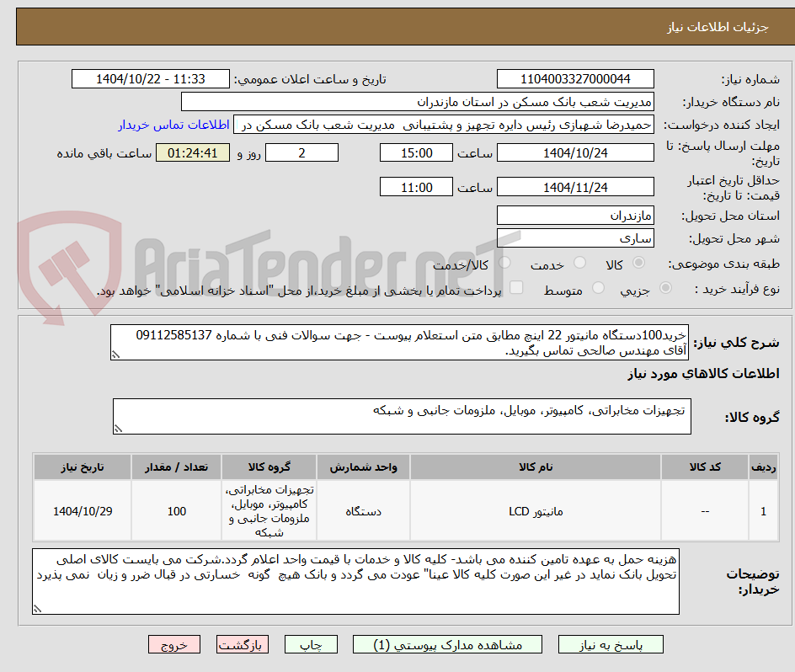Click the resize handle of گروه کالا box
This screenshot has height=672, width=795.
point(118,429)
